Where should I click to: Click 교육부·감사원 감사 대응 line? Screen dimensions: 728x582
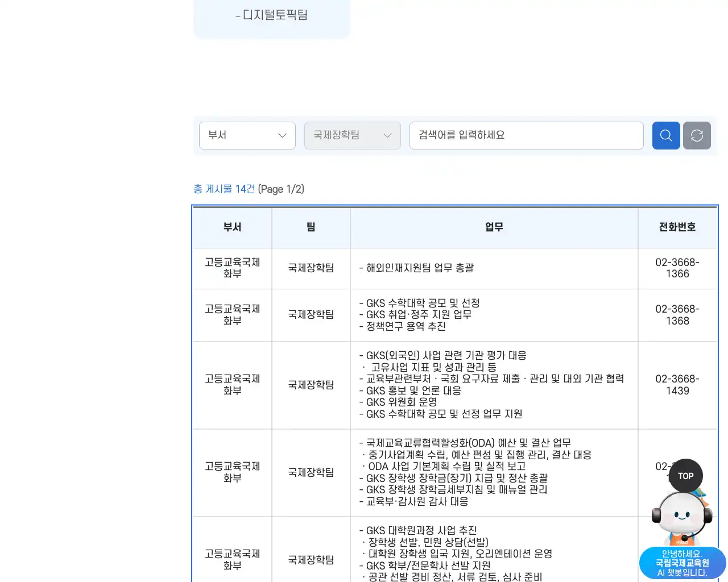413,501
